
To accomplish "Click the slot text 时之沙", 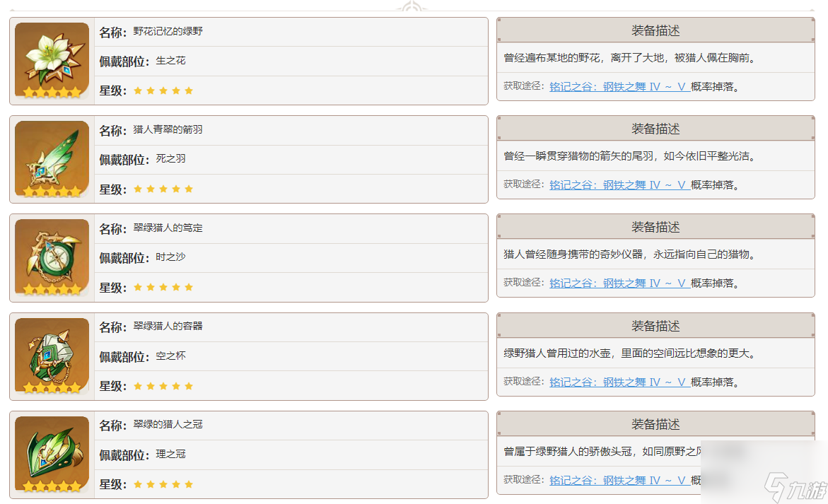I will tap(170, 257).
